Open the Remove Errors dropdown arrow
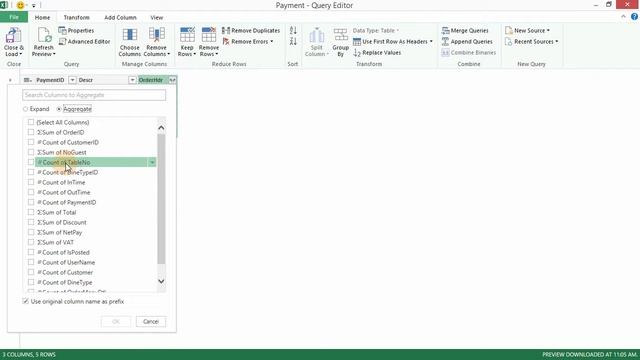This screenshot has height=360, width=640. tap(271, 42)
